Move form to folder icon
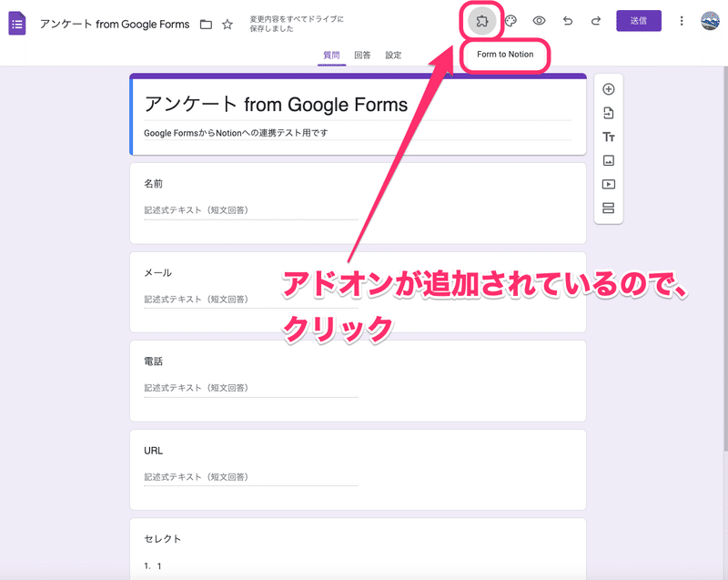728x580 pixels. pos(206,25)
